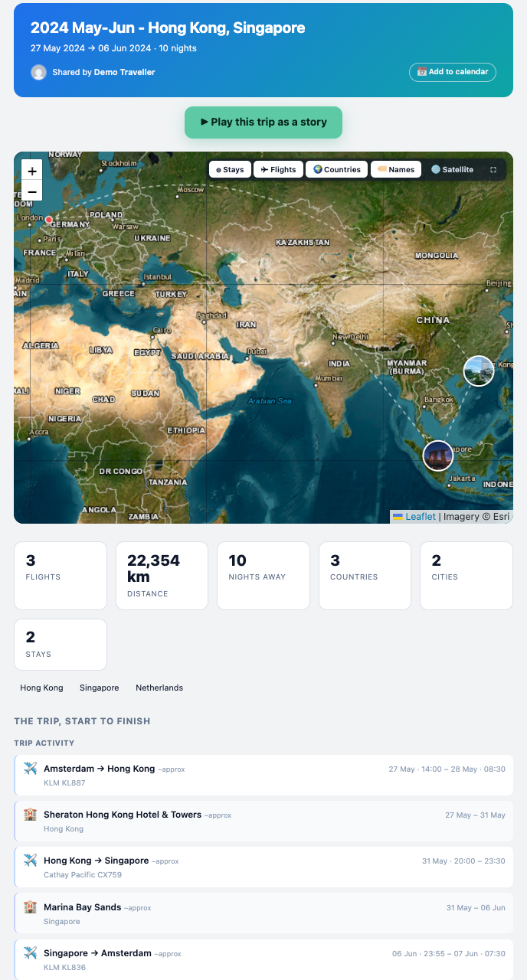Open the 2 Cities stat card
Image resolution: width=527 pixels, height=980 pixels.
pos(466,576)
